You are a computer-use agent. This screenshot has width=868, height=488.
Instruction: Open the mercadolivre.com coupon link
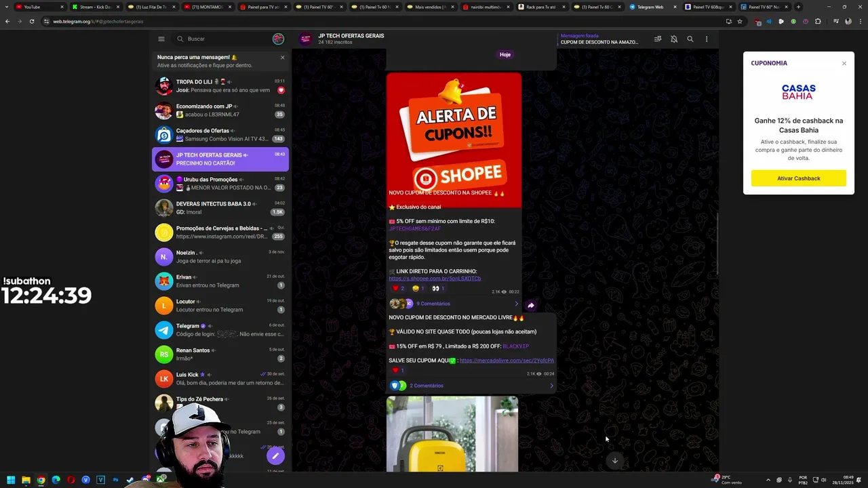[x=507, y=361]
